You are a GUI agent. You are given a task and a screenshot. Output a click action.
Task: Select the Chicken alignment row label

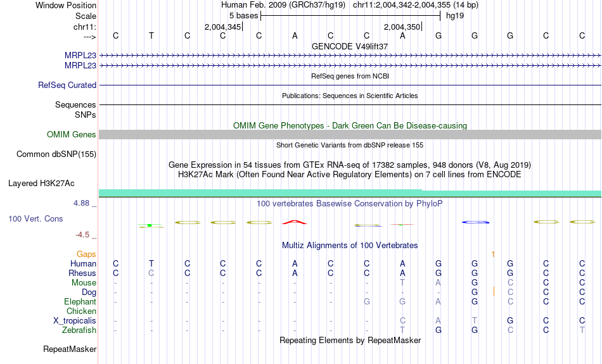tap(81, 311)
